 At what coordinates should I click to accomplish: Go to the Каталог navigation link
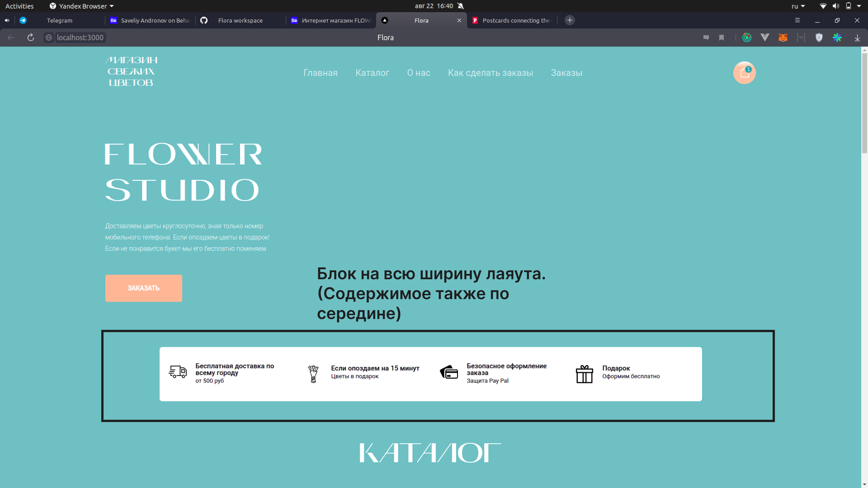pos(372,73)
